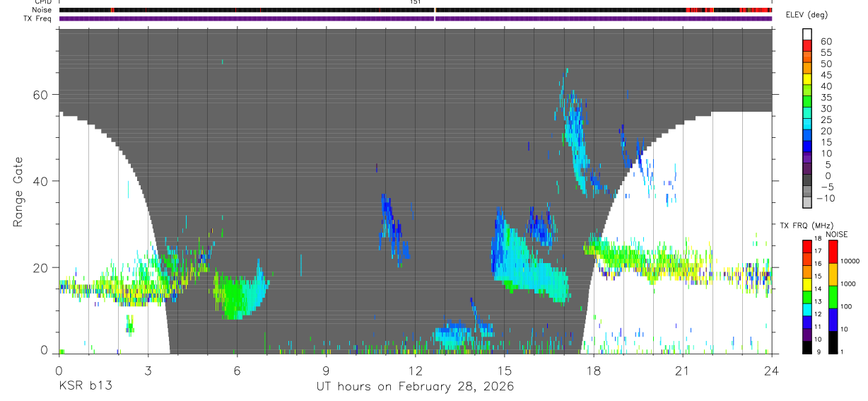Viewport: 868px width, 401px height.
Task: Click the x-axis tick label '21'
Action: (682, 371)
